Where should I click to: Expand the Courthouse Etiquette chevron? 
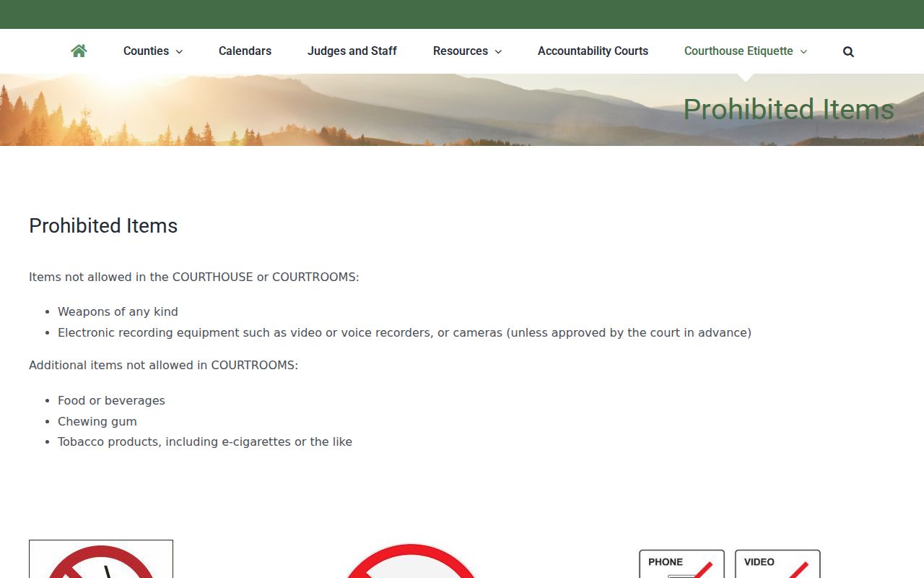tap(803, 51)
